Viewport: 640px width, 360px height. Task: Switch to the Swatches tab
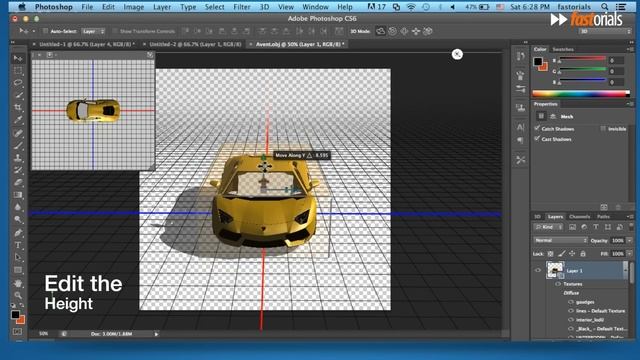[x=563, y=49]
